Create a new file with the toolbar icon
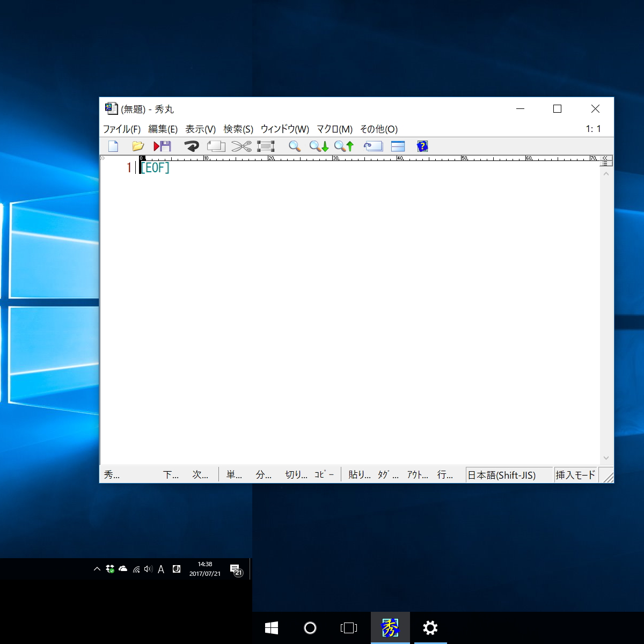The image size is (644, 644). coord(113,146)
